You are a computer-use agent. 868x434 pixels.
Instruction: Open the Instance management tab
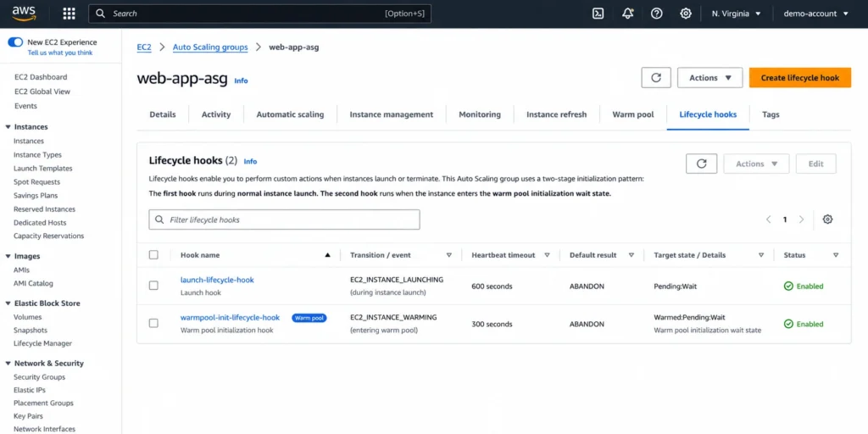point(392,114)
